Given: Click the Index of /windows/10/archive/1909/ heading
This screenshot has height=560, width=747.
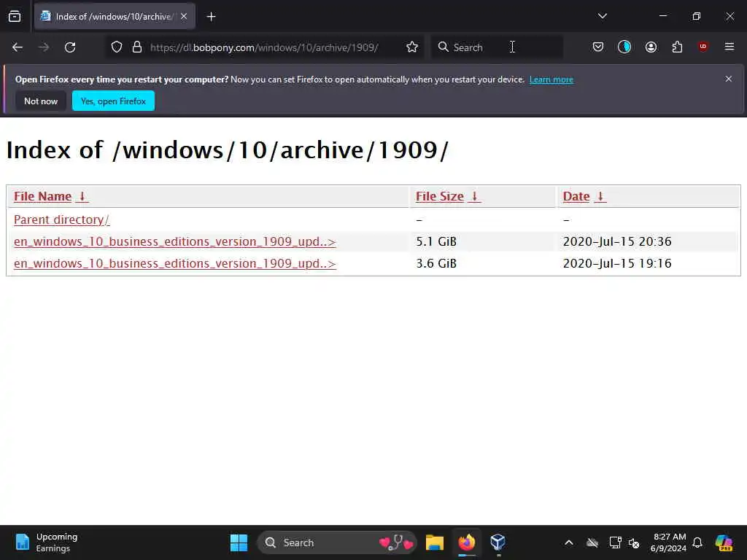Looking at the screenshot, I should pos(228,150).
